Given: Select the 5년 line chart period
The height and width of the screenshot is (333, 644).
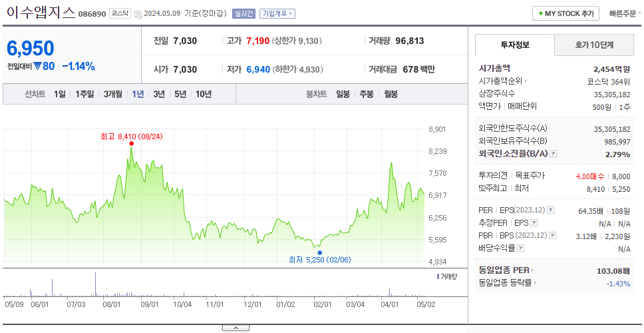Looking at the screenshot, I should (x=180, y=94).
